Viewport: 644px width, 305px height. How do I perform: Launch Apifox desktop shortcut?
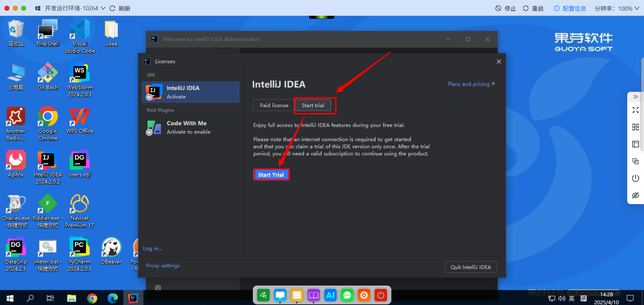[x=16, y=164]
